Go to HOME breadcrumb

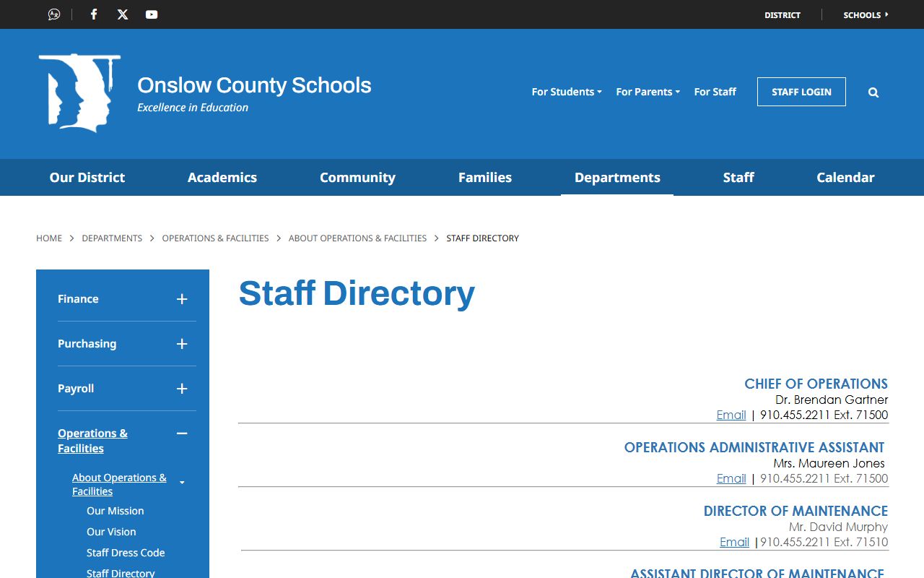[49, 238]
